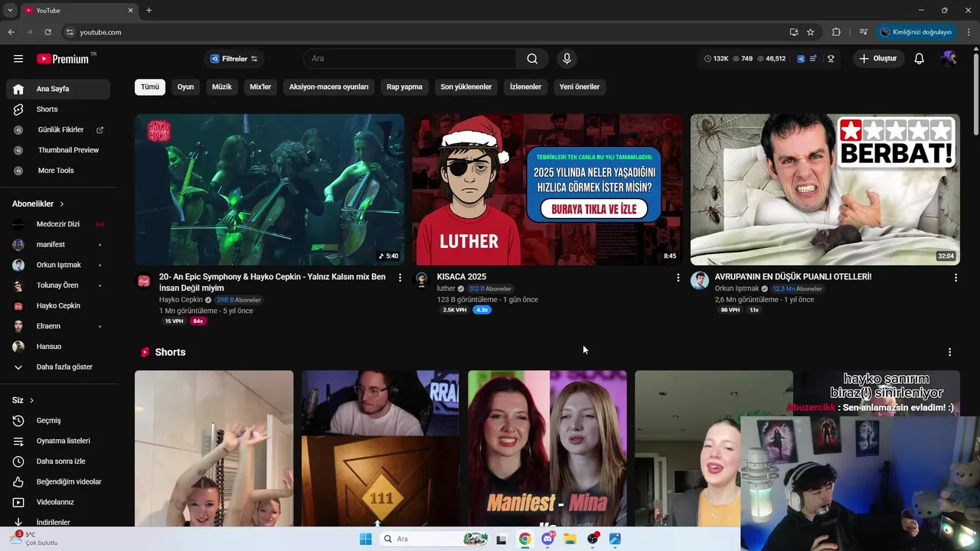The width and height of the screenshot is (980, 551).
Task: Select the Rap yapma chip
Action: pyautogui.click(x=404, y=86)
